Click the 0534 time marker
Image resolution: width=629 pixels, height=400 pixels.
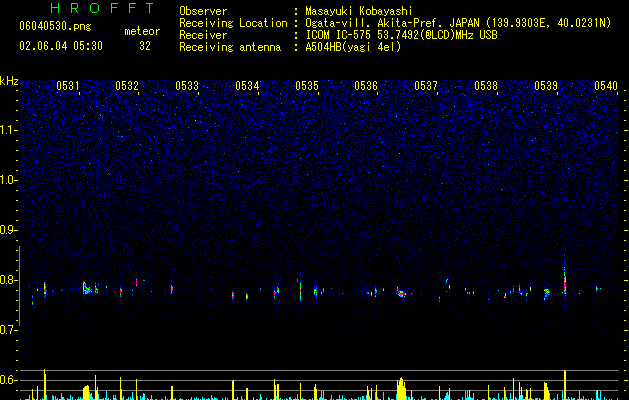247,86
